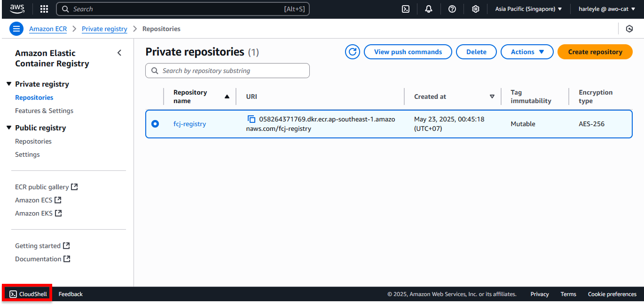
Task: Click the Delete button
Action: pos(476,52)
